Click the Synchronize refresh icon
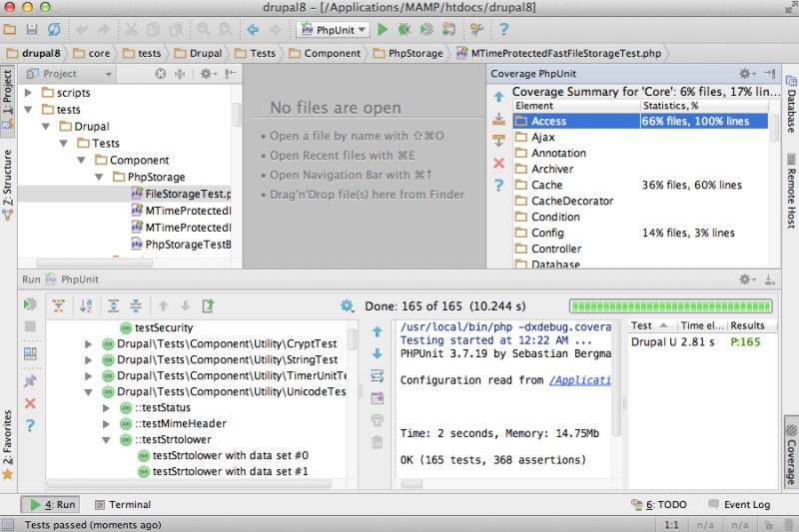The width and height of the screenshot is (799, 532). click(54, 30)
